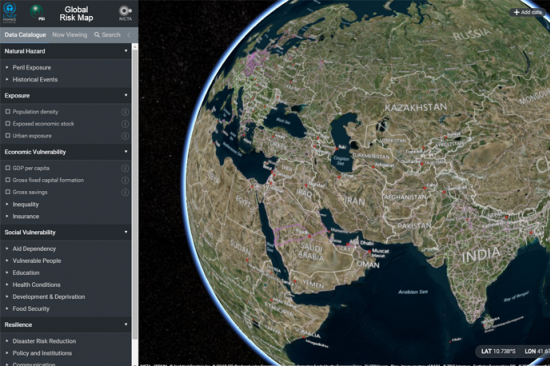Viewport: 550px width, 366px height.
Task: Collapse the Natural Hazard section
Action: click(126, 51)
